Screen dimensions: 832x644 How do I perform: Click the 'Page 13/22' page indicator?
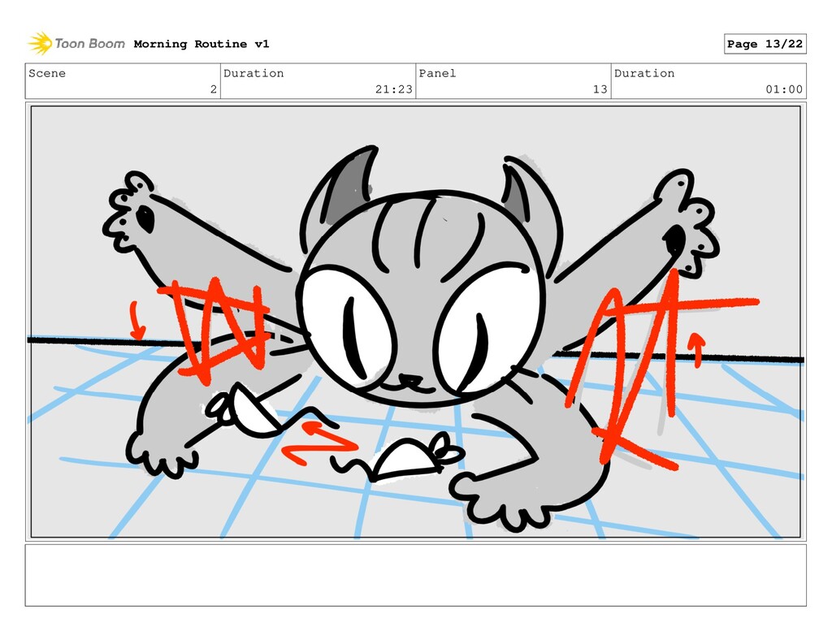[765, 44]
